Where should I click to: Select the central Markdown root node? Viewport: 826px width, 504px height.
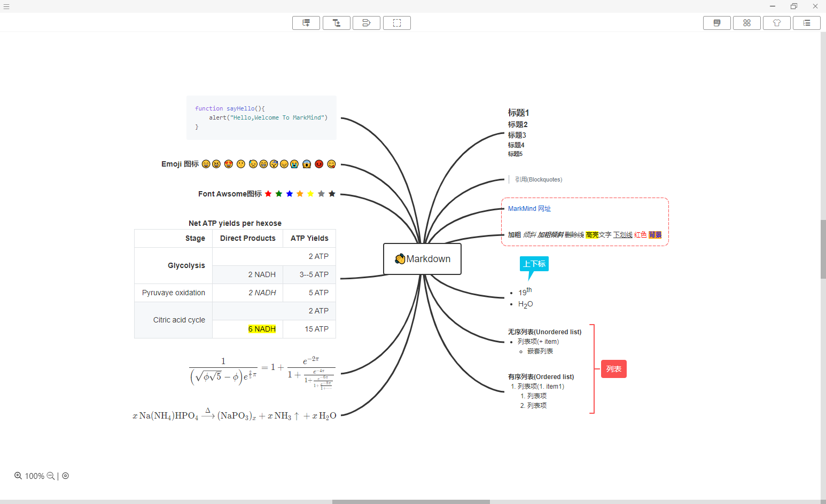(x=422, y=259)
